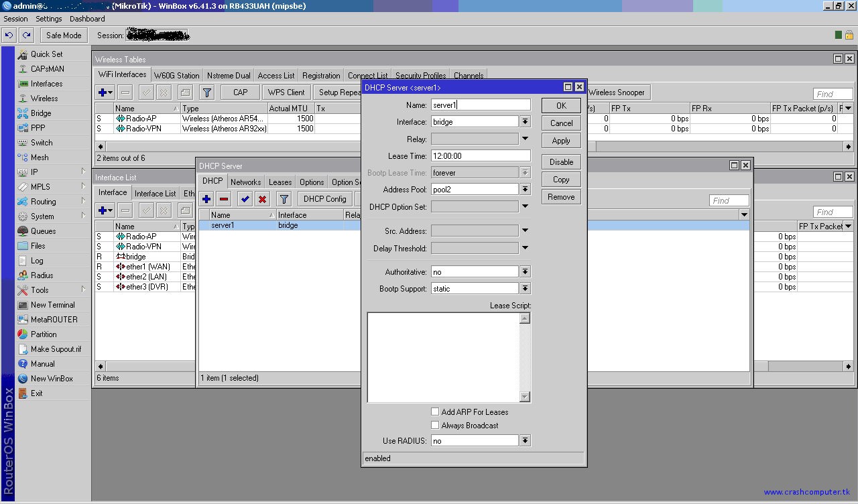
Task: Open W60G Station tab
Action: point(176,76)
